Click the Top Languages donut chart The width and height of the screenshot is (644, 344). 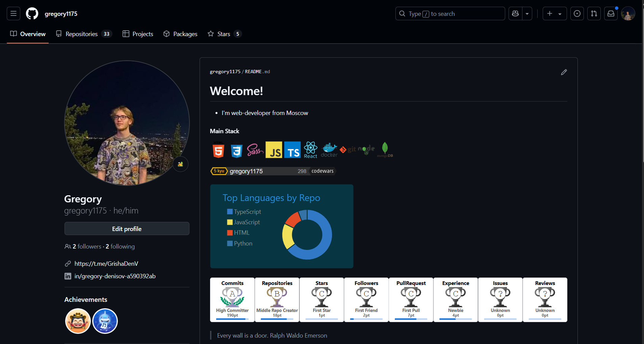tap(307, 235)
